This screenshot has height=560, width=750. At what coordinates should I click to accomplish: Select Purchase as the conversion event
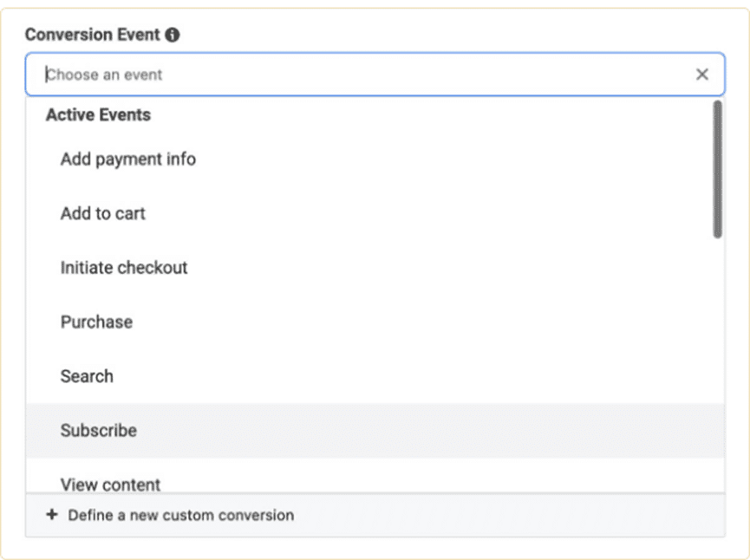pyautogui.click(x=96, y=322)
